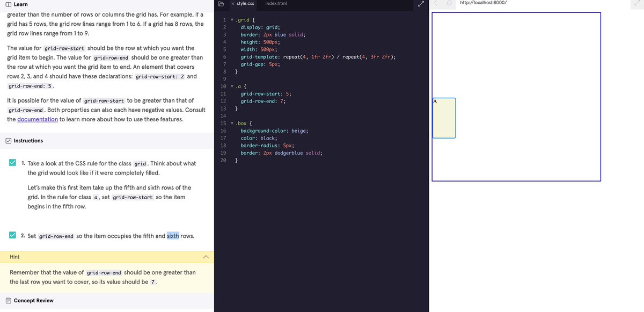This screenshot has height=312, width=644.
Task: Click the grid-template declaration line
Action: (x=318, y=56)
